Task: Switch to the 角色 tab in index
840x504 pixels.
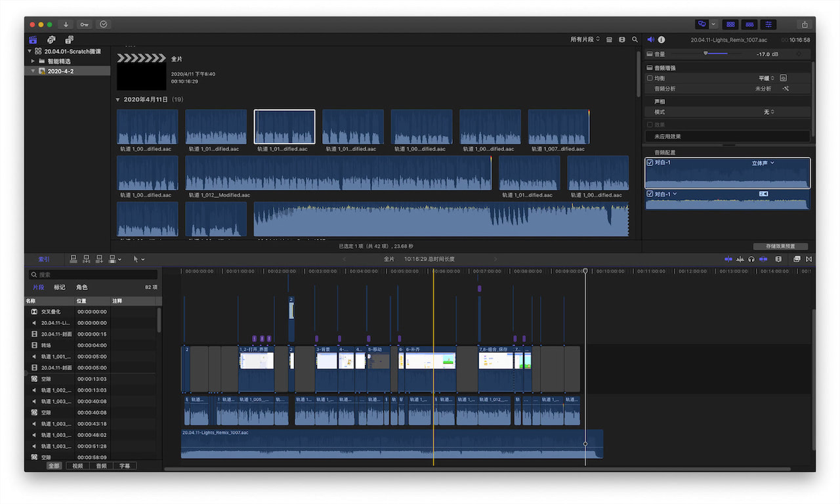Action: (81, 287)
